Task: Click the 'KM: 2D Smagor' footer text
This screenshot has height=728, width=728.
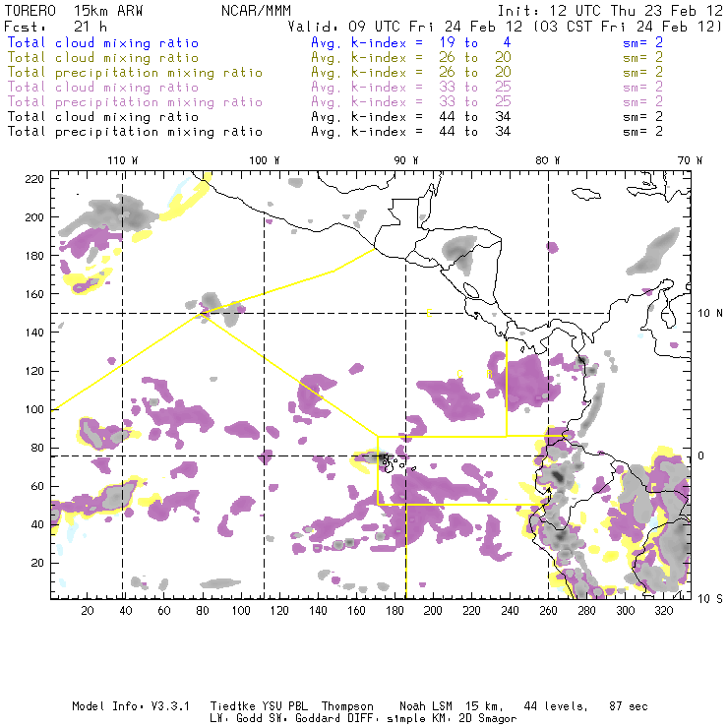Action: [473, 718]
